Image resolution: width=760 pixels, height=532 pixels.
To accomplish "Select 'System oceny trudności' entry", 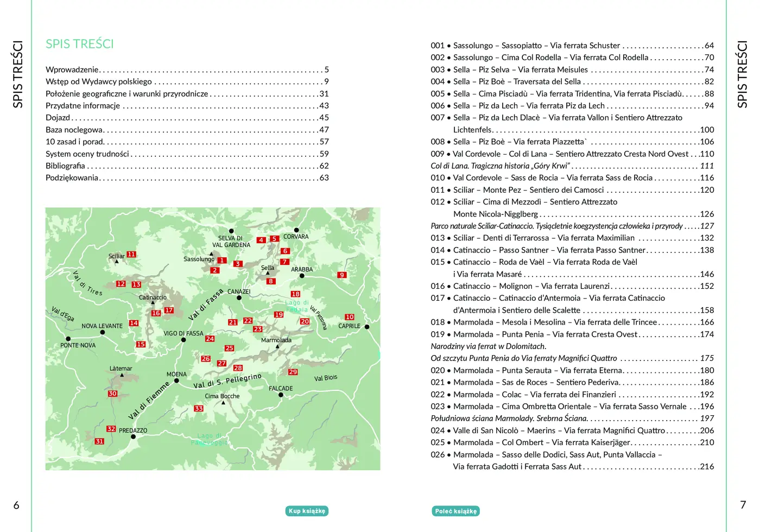I will coord(187,154).
